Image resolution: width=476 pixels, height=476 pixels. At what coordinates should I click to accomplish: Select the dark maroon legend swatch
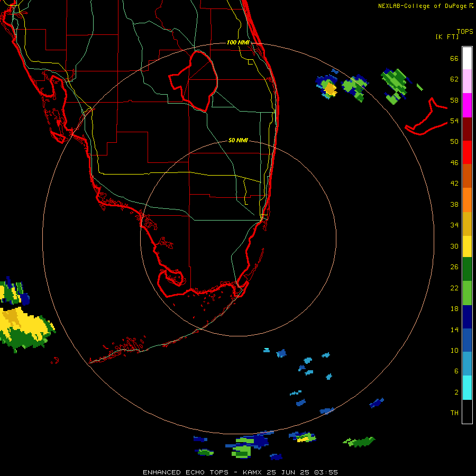pos(467,129)
